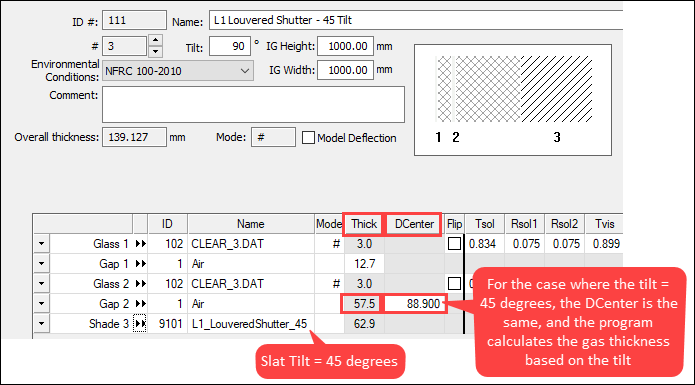Click the Rsol2 column header

[564, 224]
